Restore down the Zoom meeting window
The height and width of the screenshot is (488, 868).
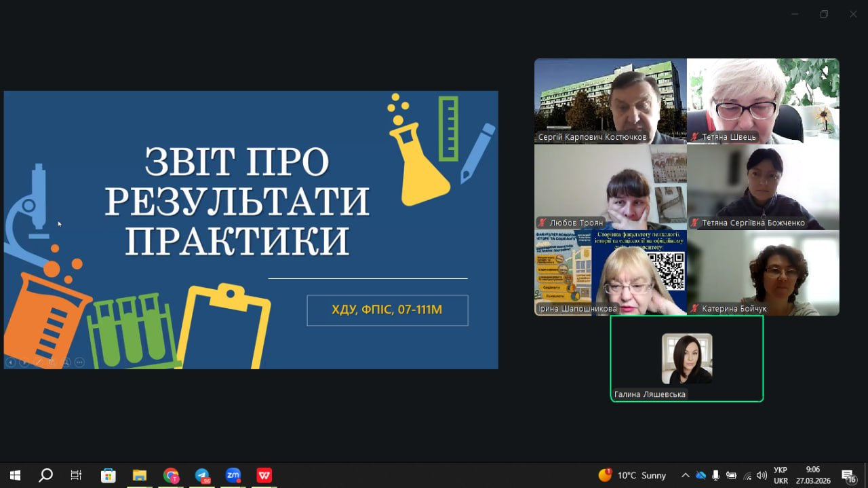click(x=824, y=14)
